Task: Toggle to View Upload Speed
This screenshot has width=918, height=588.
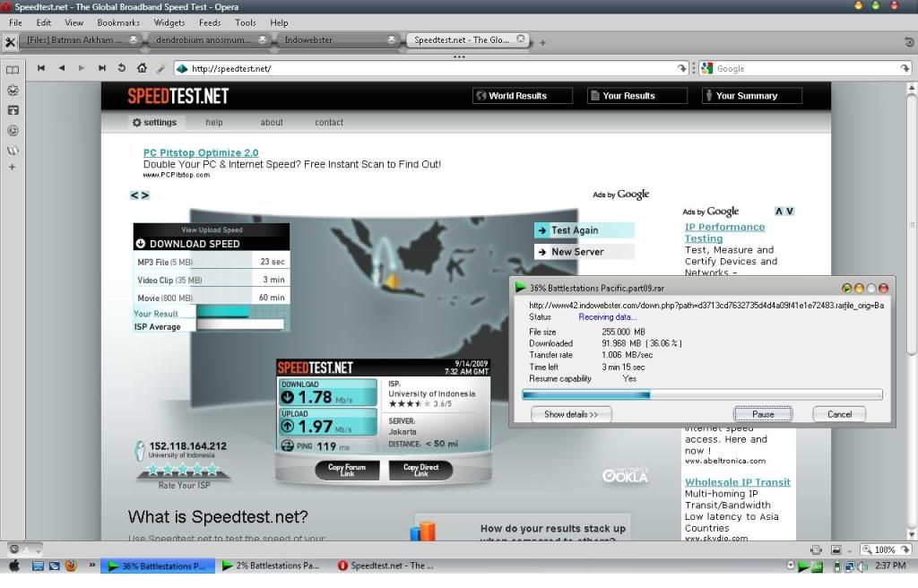Action: pyautogui.click(x=212, y=230)
